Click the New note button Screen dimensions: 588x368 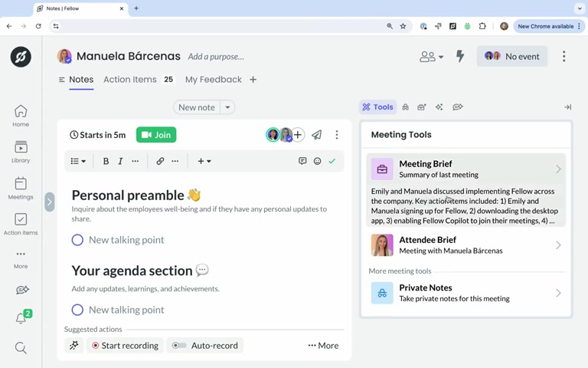pos(197,107)
